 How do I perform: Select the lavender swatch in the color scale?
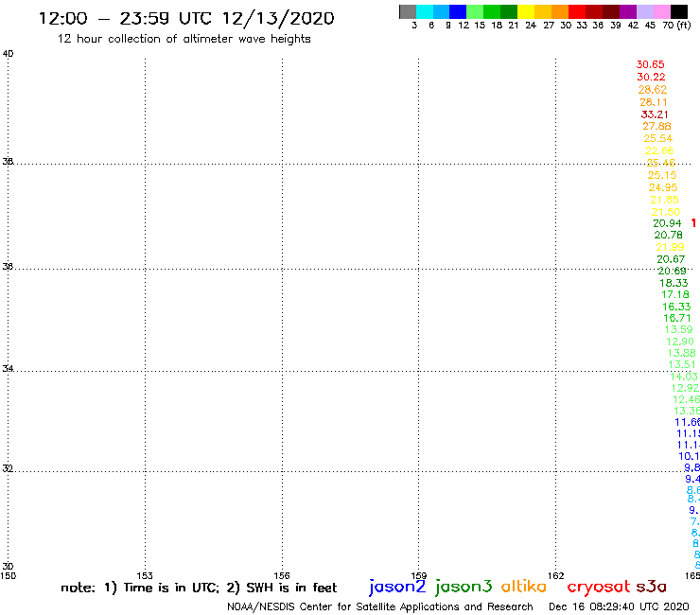tap(644, 11)
